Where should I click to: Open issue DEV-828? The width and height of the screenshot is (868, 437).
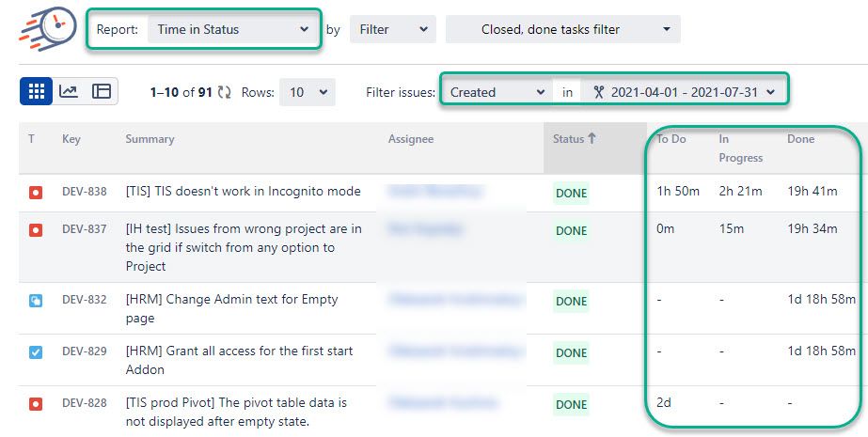[84, 403]
